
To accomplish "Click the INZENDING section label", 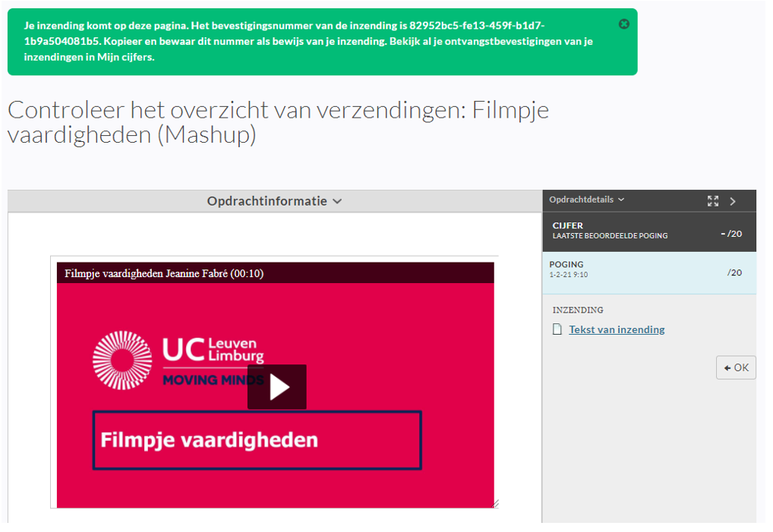I will tap(578, 310).
